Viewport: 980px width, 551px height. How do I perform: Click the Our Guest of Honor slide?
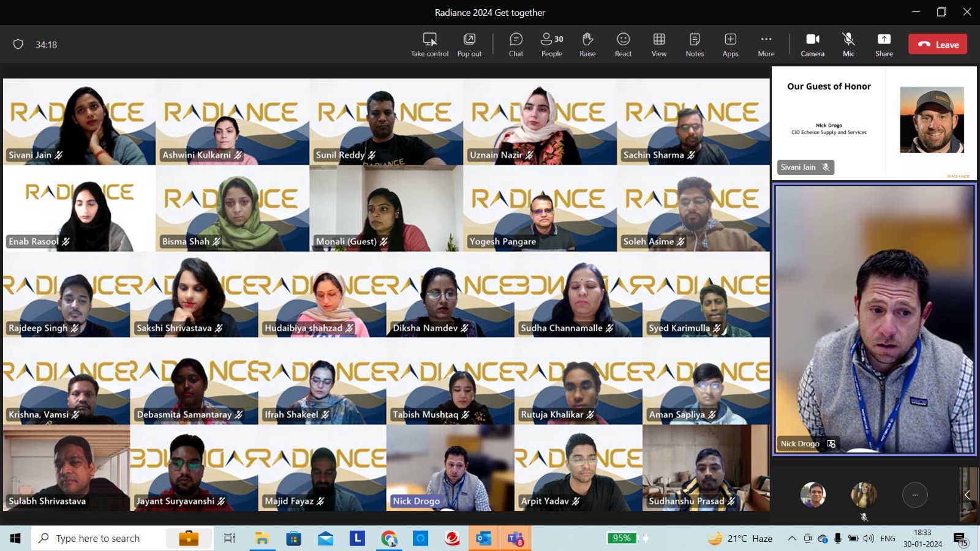874,122
